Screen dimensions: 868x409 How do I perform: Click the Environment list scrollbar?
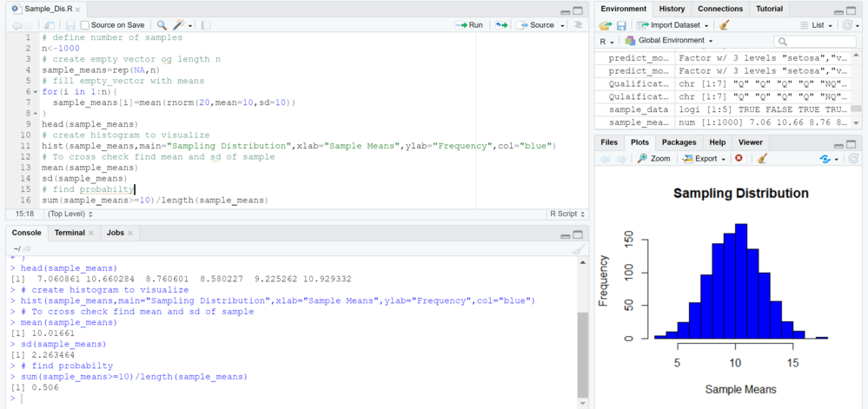pos(856,109)
